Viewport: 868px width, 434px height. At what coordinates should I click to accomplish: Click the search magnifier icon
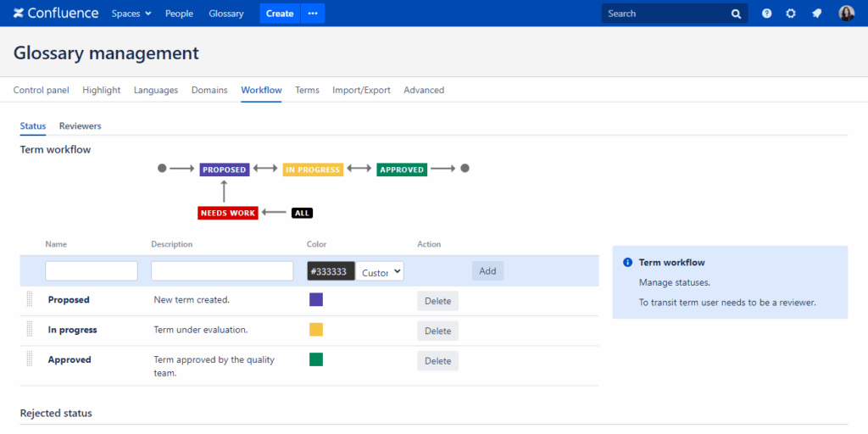coord(736,14)
